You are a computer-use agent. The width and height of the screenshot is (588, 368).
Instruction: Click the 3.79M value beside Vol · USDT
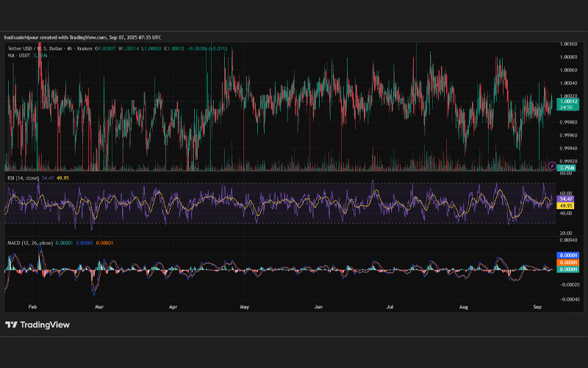[x=40, y=55]
